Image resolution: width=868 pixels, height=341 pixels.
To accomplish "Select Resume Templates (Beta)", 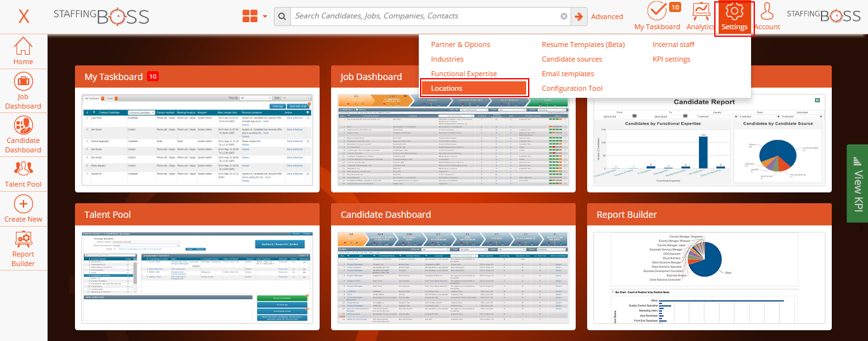I will pos(583,44).
